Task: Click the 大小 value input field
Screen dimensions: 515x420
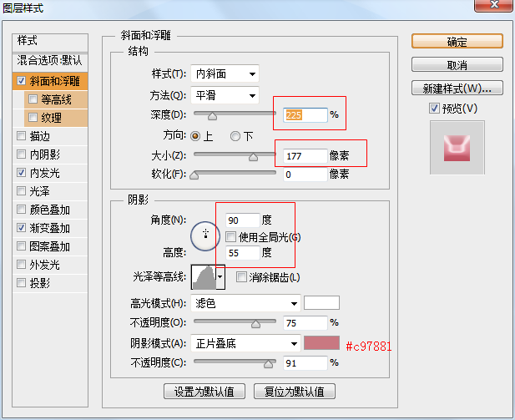Action: [305, 155]
